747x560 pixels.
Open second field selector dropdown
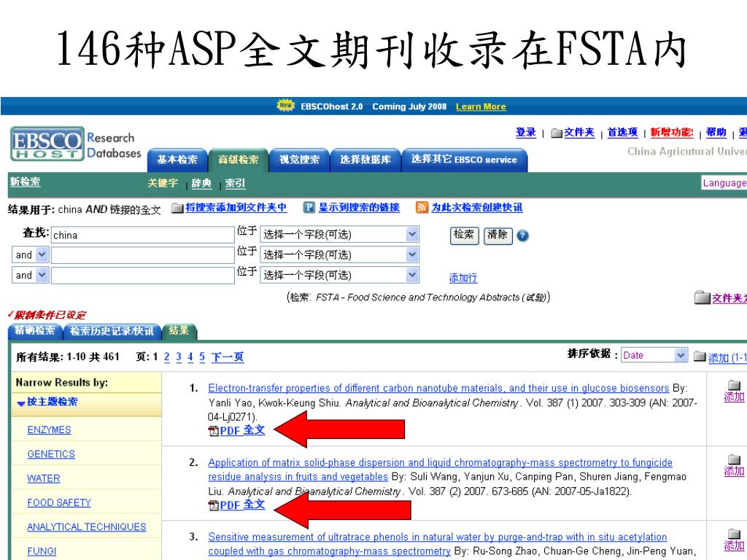tap(340, 254)
